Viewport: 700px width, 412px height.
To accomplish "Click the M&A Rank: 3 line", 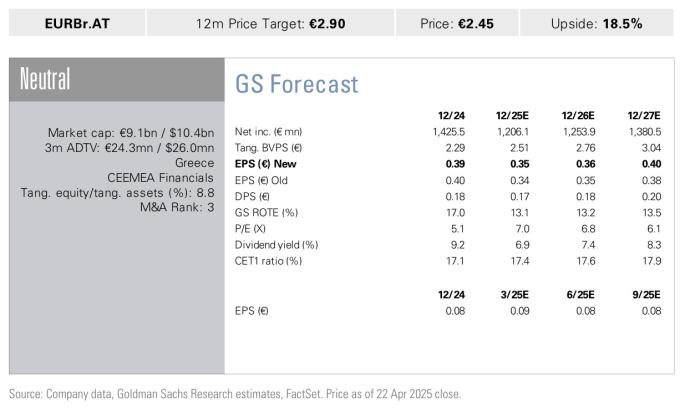I will [177, 207].
